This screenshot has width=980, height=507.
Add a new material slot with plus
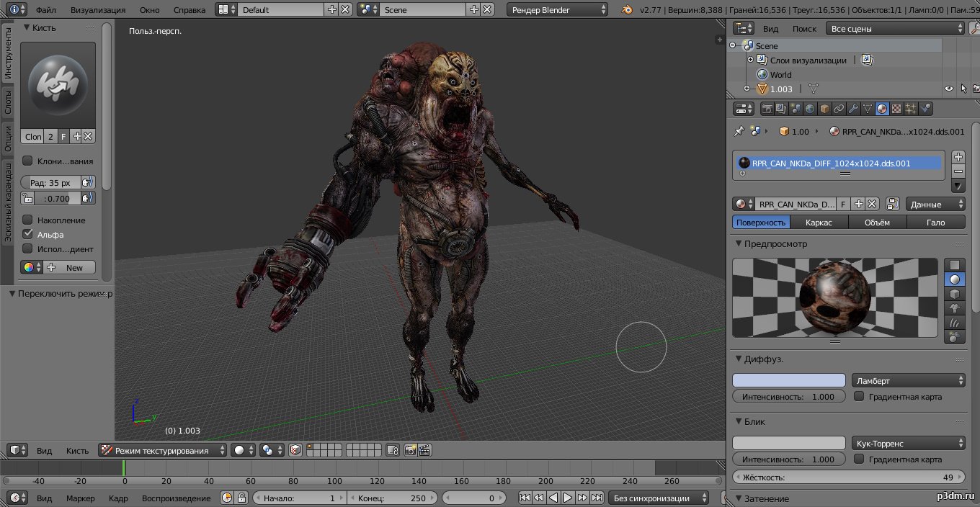point(958,157)
